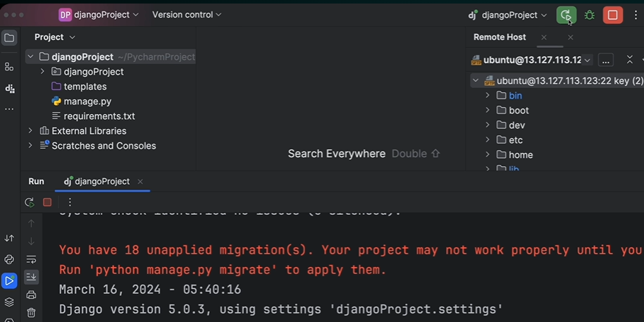The width and height of the screenshot is (644, 322).
Task: Toggle scroll to end in Run console
Action: click(x=31, y=277)
